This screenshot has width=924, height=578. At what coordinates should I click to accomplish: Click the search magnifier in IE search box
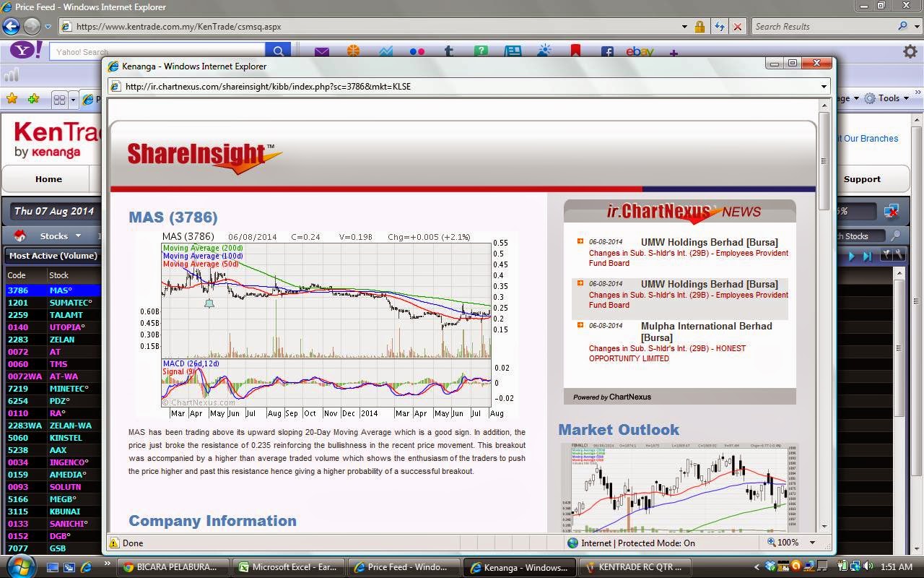[902, 26]
